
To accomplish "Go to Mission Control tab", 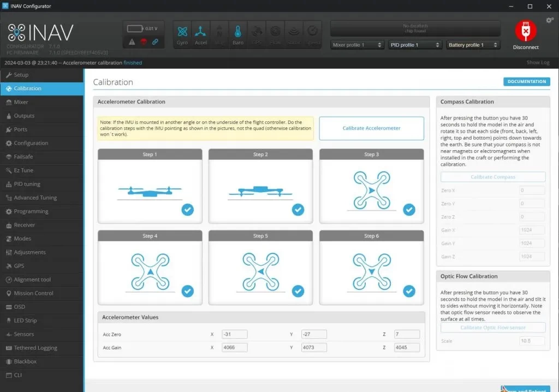I will coord(41,293).
